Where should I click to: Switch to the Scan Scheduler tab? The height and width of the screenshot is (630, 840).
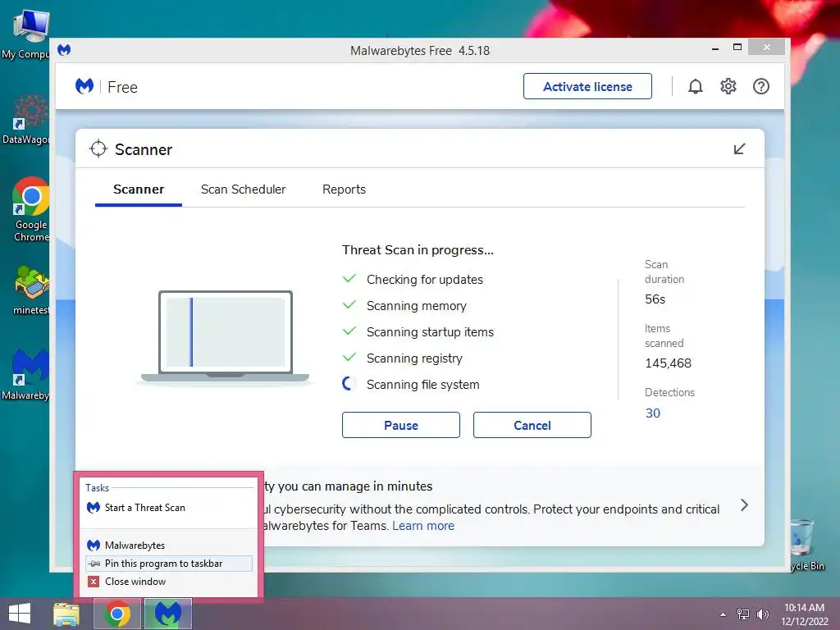point(243,189)
